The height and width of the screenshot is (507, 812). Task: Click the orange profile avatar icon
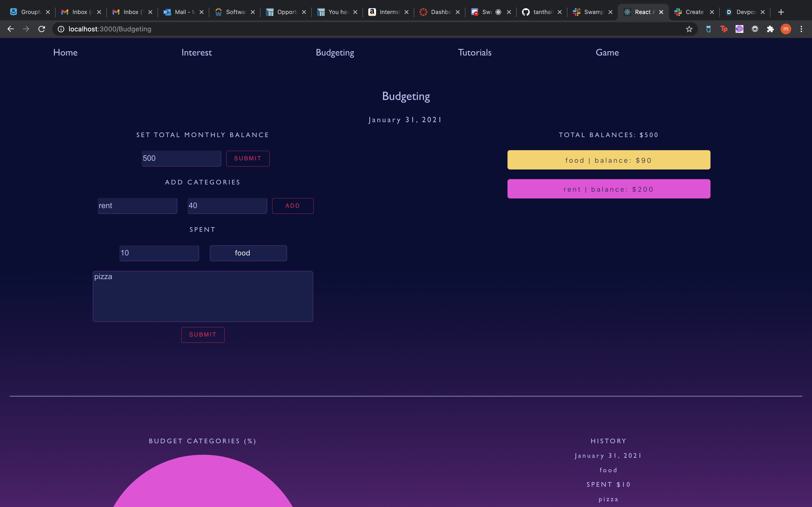tap(785, 29)
